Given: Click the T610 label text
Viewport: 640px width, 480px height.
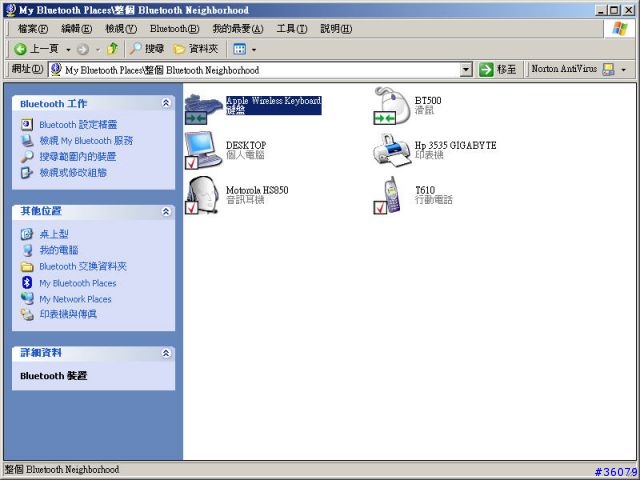Looking at the screenshot, I should pyautogui.click(x=425, y=190).
